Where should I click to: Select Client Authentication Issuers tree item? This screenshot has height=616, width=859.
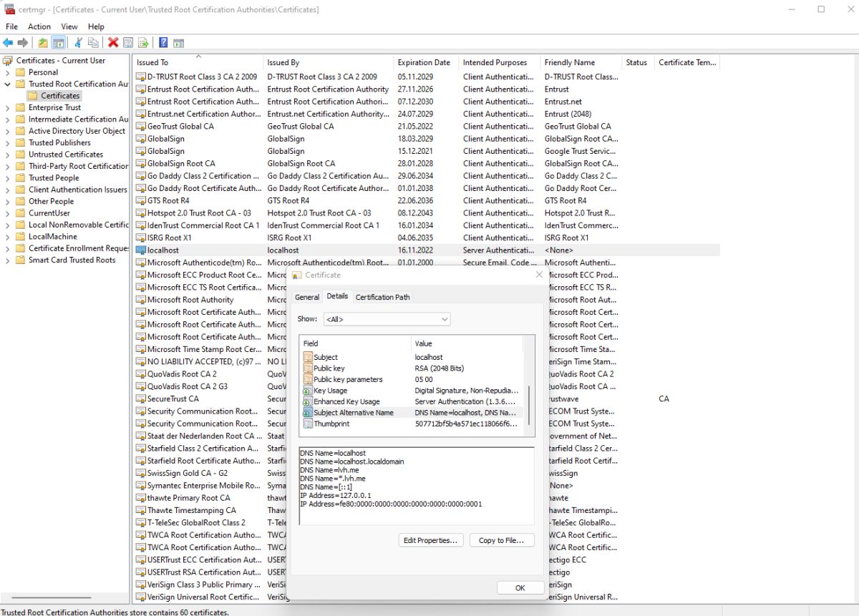coord(77,190)
